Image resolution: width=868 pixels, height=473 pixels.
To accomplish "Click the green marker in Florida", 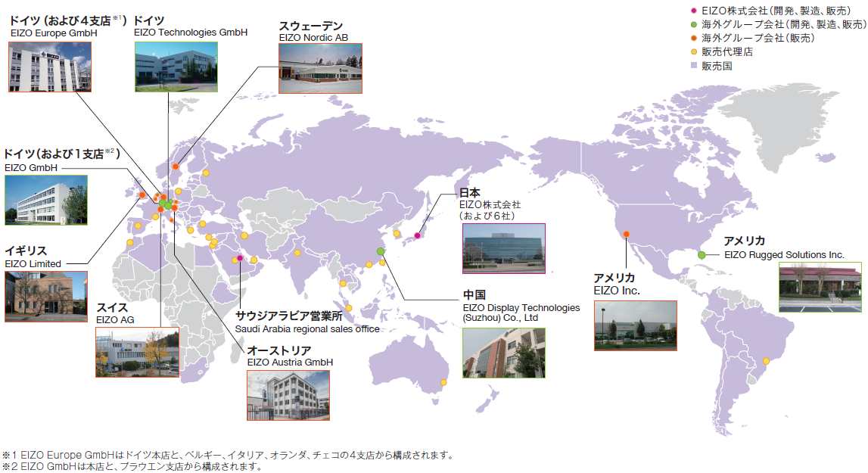I will pyautogui.click(x=702, y=255).
